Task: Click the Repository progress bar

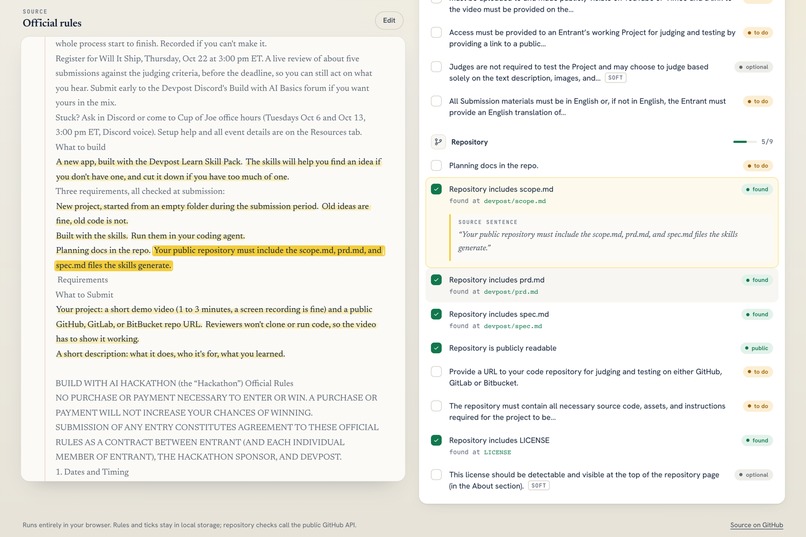Action: tap(744, 142)
